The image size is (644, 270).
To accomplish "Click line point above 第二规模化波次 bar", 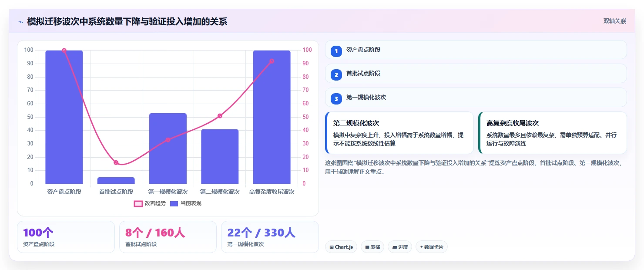I will 220,116.
